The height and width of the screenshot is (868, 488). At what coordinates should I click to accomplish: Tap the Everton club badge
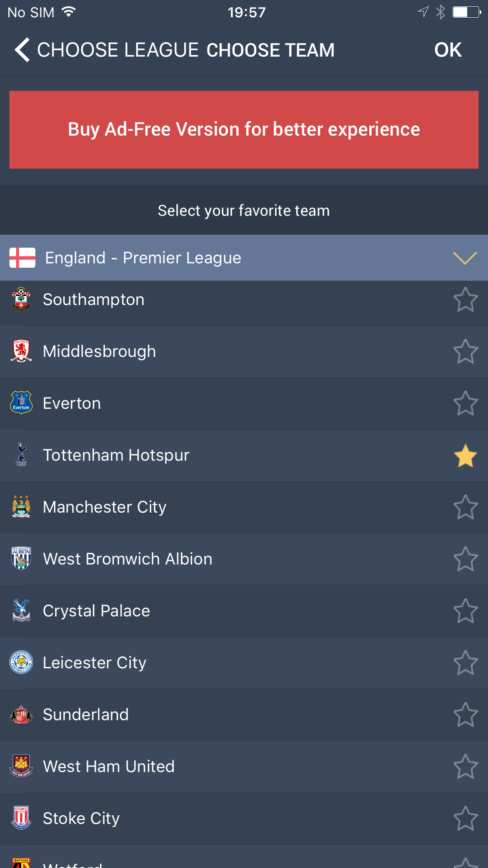point(21,403)
